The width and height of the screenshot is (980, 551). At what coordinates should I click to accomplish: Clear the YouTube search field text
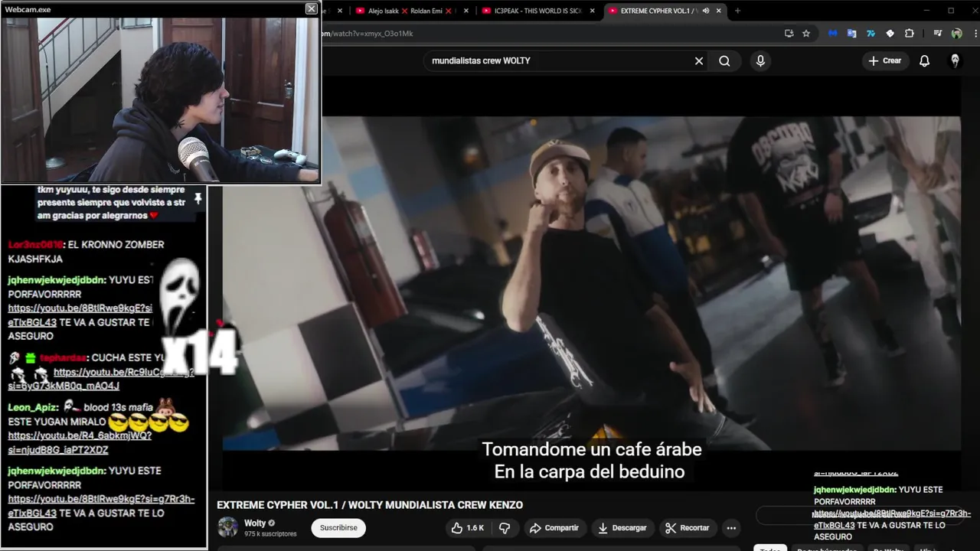click(698, 60)
